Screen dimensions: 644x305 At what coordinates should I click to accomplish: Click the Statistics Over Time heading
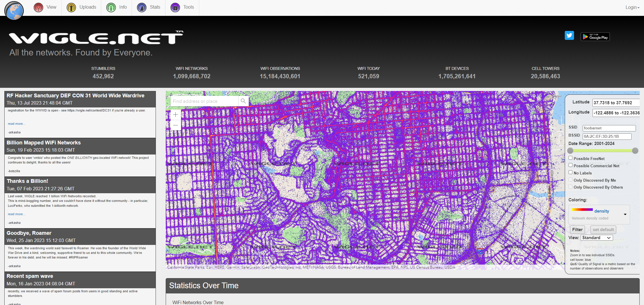click(x=204, y=286)
